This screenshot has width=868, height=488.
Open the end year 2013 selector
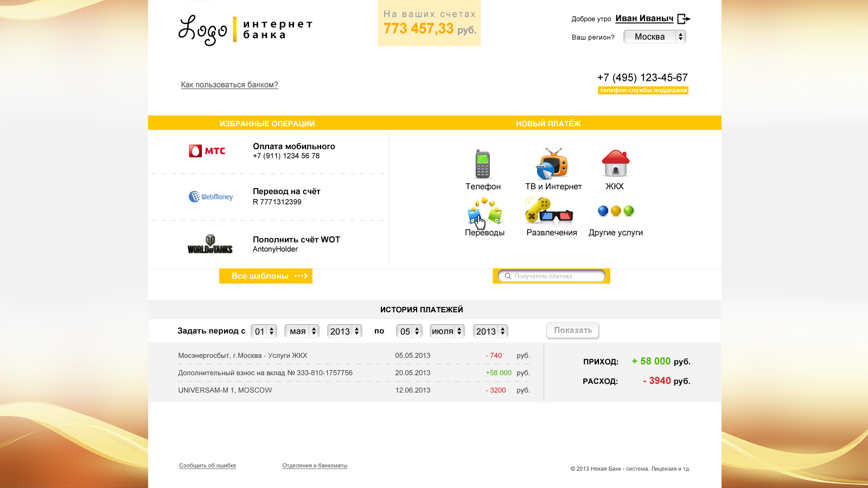pyautogui.click(x=490, y=331)
